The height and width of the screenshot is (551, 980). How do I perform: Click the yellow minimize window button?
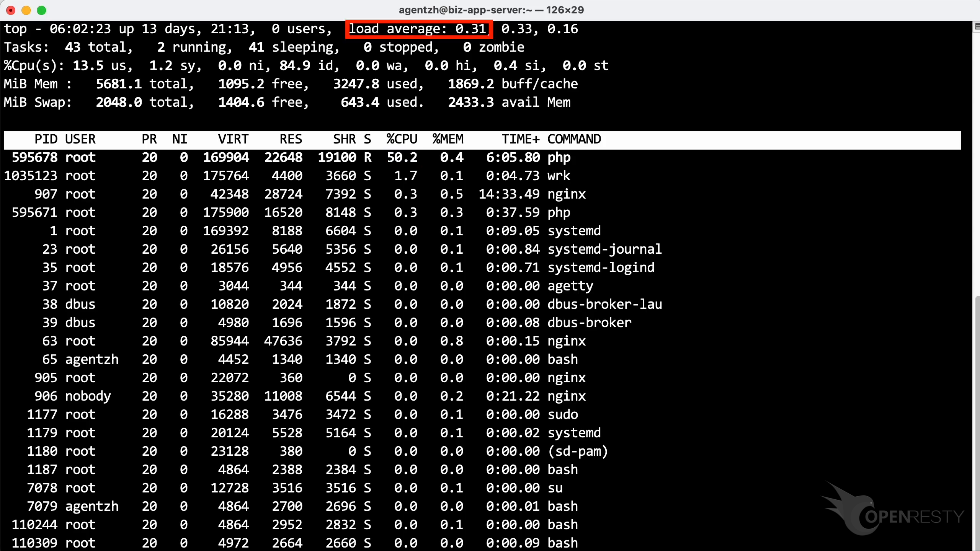tap(26, 10)
